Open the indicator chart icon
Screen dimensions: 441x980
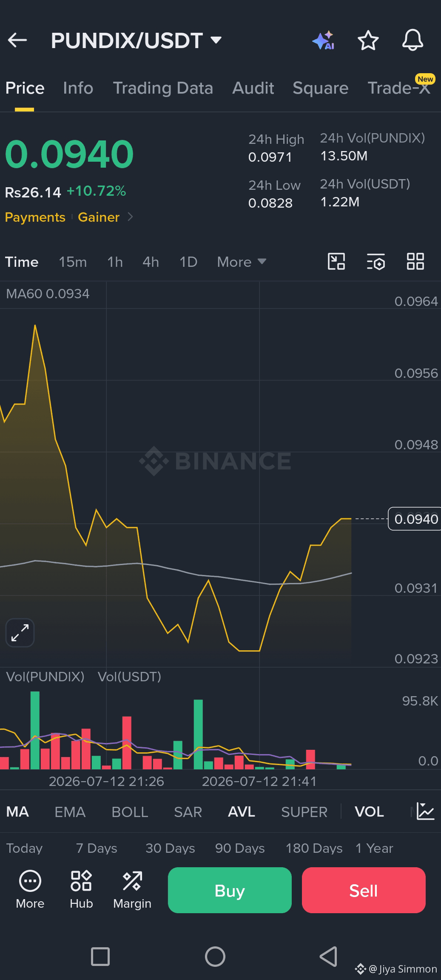[x=425, y=811]
